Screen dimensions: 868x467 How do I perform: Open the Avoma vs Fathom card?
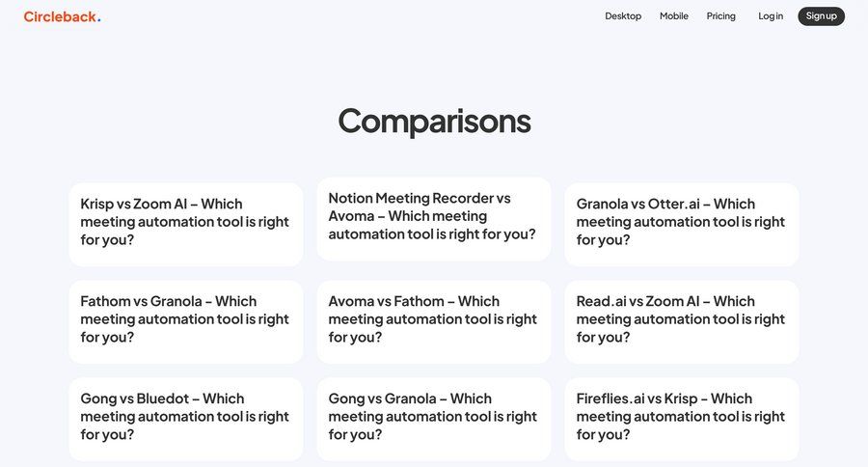pyautogui.click(x=433, y=319)
